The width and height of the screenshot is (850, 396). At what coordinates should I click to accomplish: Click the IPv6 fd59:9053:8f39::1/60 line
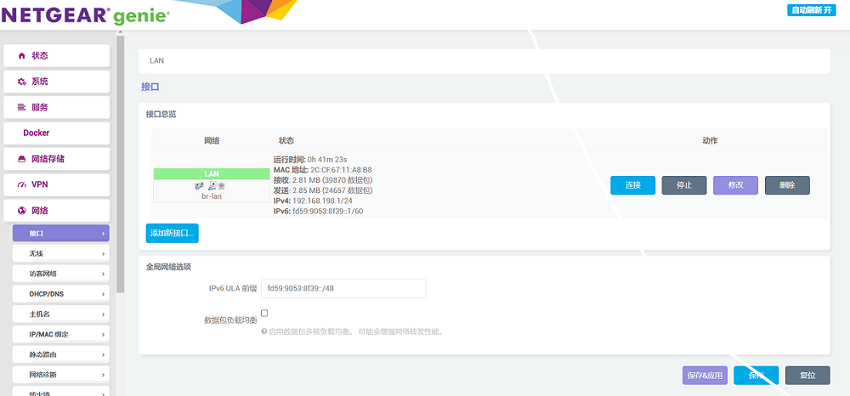click(x=318, y=211)
